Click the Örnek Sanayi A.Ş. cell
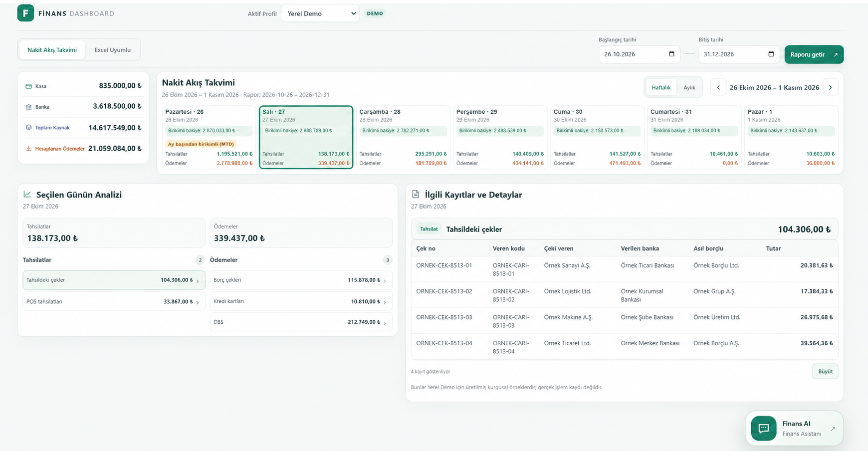 click(567, 265)
